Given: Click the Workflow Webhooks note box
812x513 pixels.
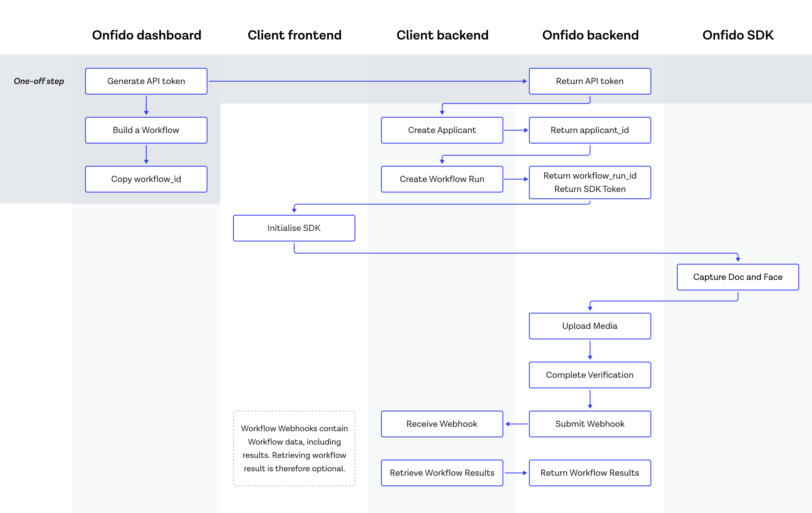Looking at the screenshot, I should point(294,448).
